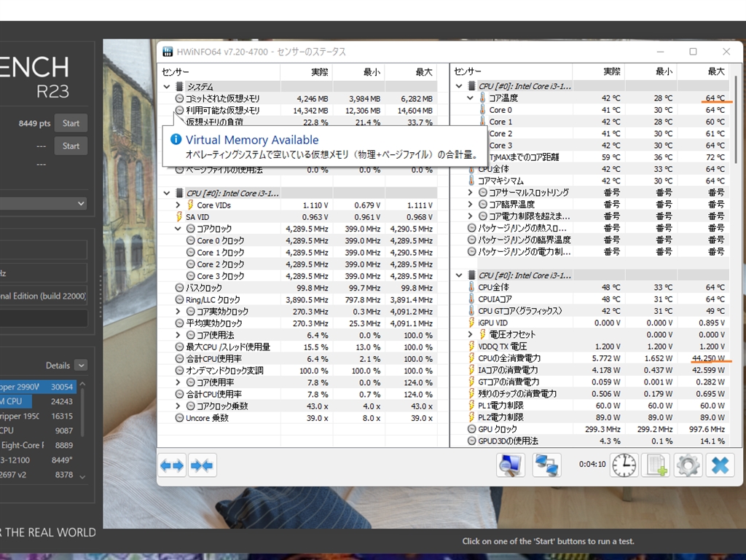Select the オンデマンドクロック変調 row

click(297, 371)
